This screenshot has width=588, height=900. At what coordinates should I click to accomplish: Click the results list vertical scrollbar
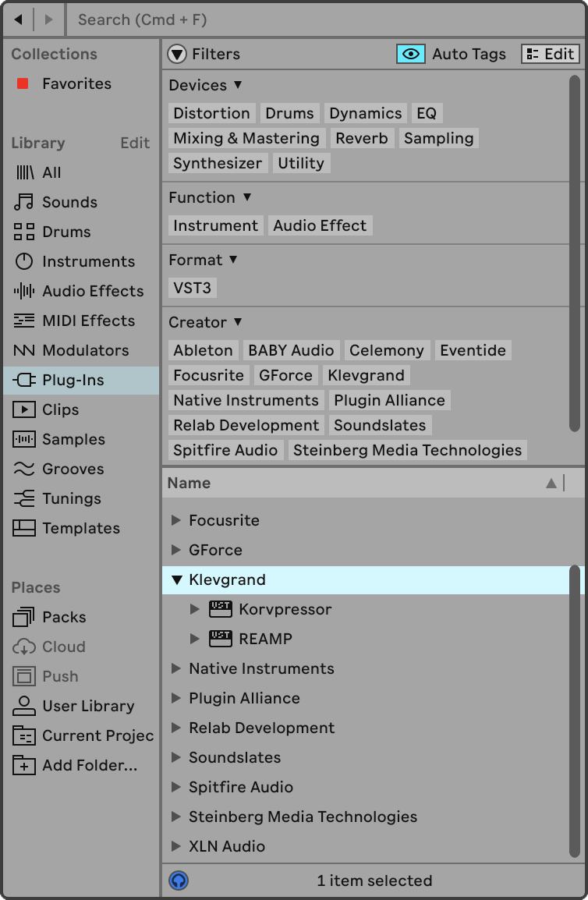[575, 712]
